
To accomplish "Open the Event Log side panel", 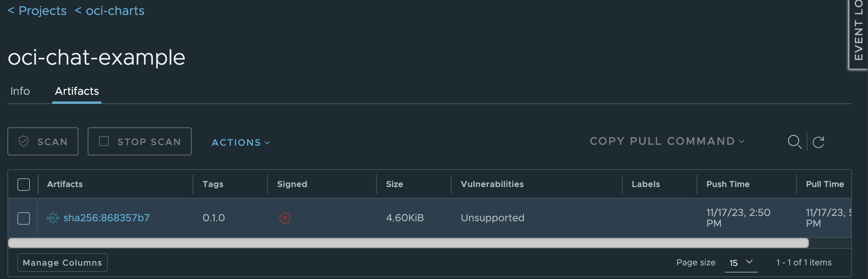I will point(858,34).
